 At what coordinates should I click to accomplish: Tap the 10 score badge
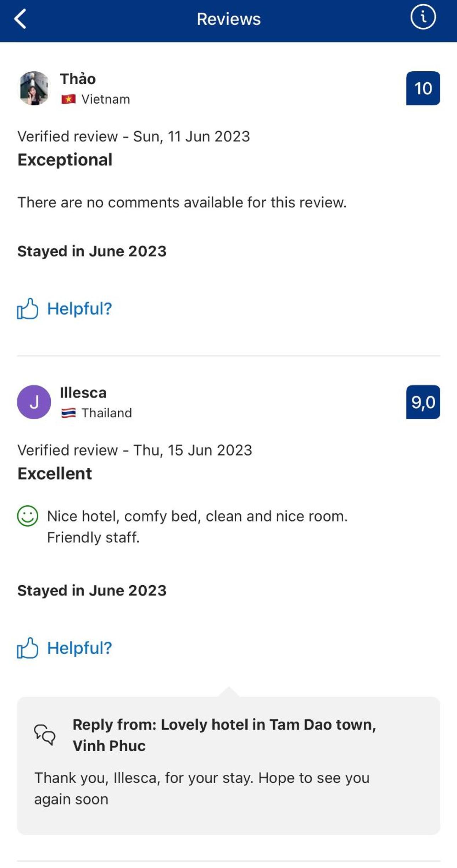click(x=423, y=88)
